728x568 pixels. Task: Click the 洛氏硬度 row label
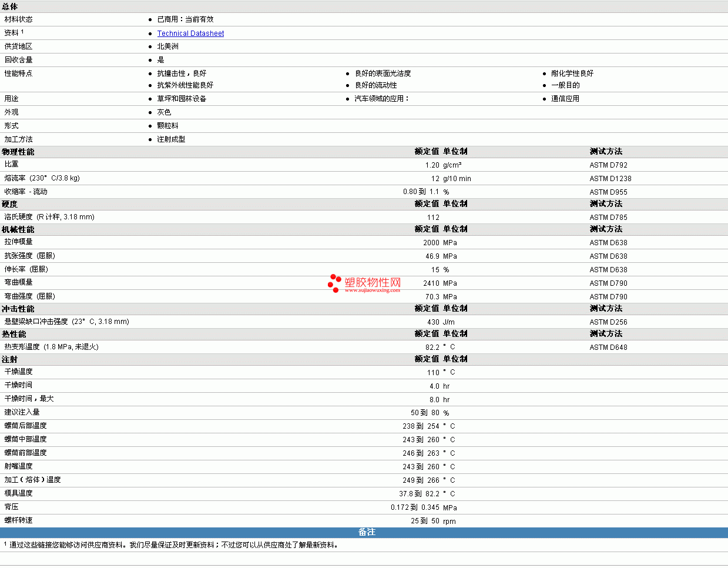(49, 217)
